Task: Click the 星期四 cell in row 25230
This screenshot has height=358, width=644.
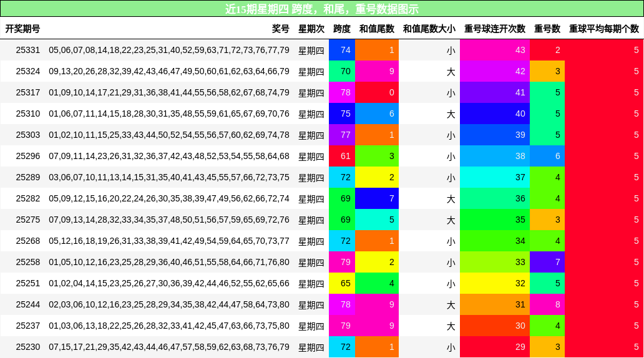Action: [311, 347]
